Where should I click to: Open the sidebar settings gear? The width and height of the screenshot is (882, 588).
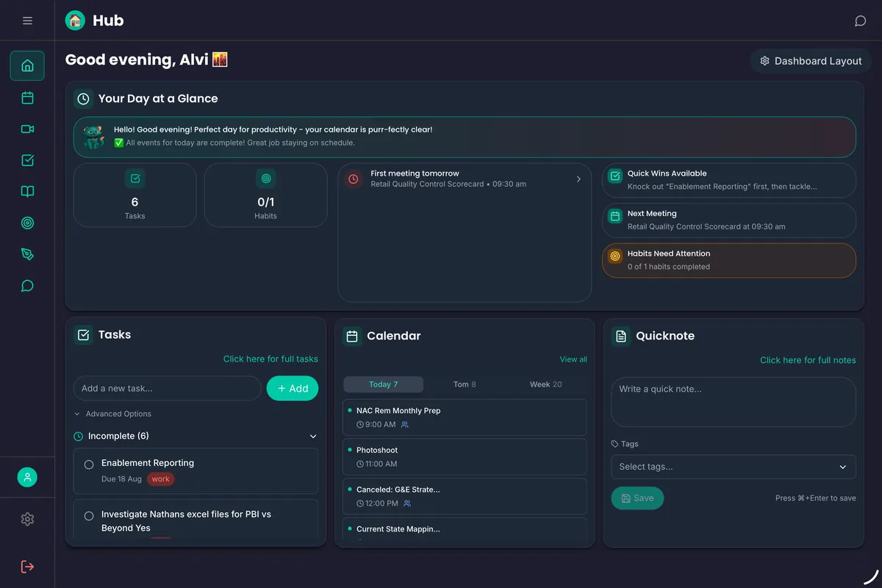tap(27, 519)
